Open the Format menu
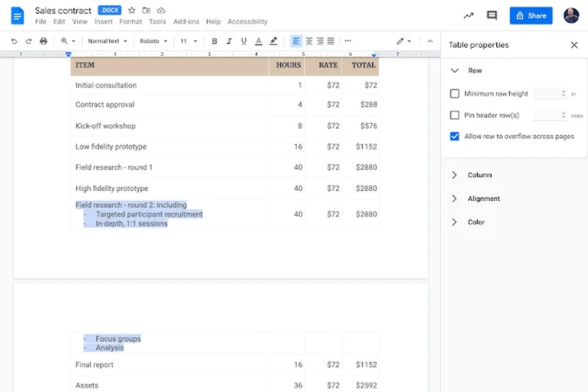Image resolution: width=588 pixels, height=392 pixels. tap(130, 22)
